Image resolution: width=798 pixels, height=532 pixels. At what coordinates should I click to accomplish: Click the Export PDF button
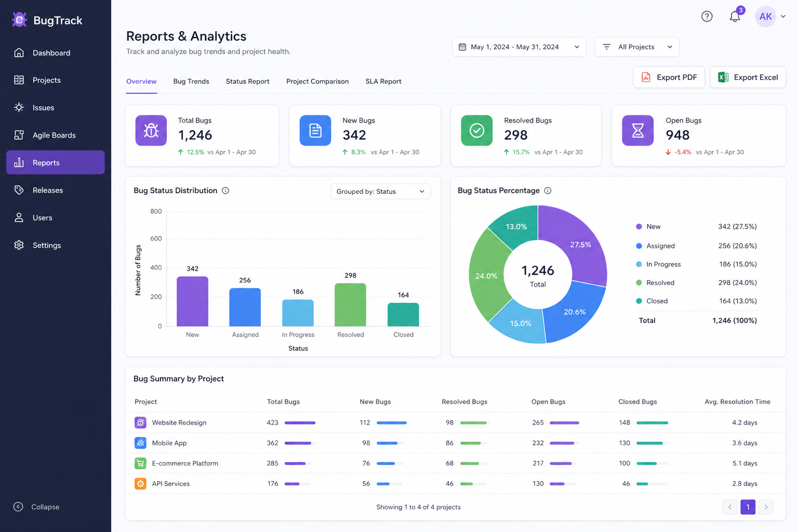[669, 77]
